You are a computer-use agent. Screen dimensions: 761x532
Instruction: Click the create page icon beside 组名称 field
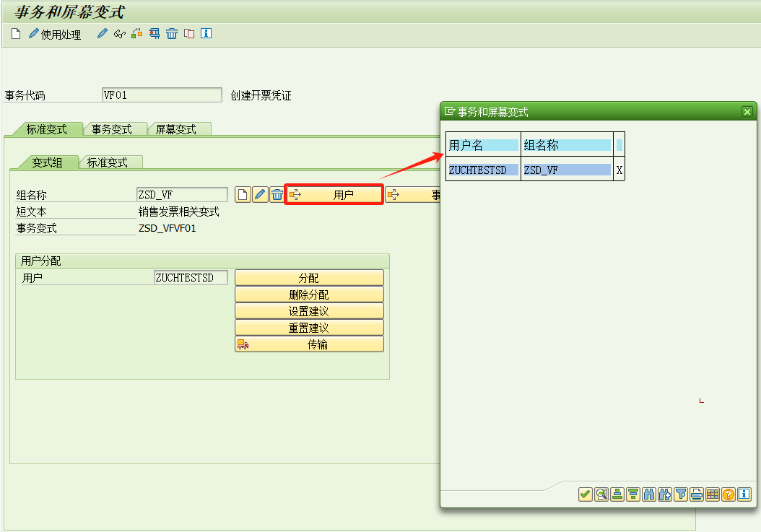243,195
